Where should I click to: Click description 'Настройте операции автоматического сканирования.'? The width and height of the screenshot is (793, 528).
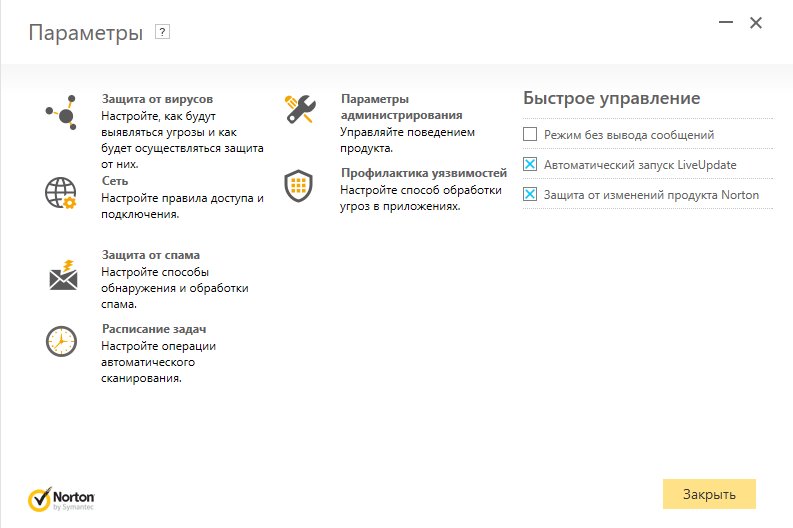[x=158, y=362]
